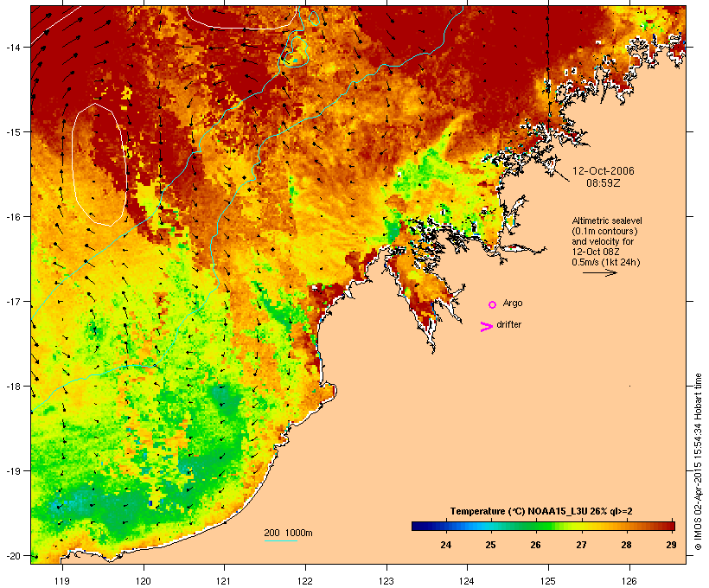Click the IMOS copyright timestamp text
This screenshot has height=588, width=709.
pyautogui.click(x=698, y=462)
